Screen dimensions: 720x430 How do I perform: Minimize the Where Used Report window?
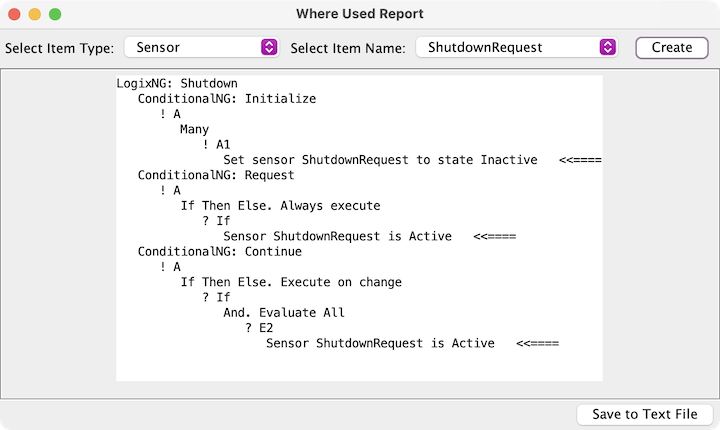[x=34, y=15]
